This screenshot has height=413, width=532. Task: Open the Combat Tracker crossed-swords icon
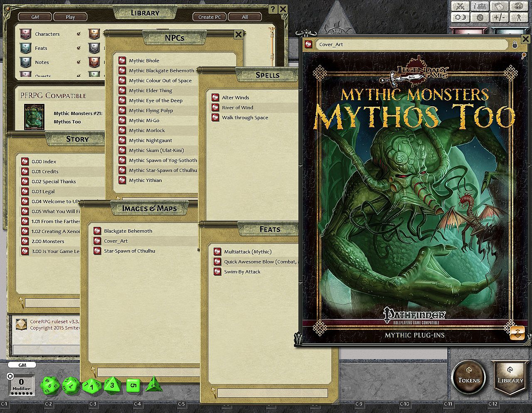click(x=460, y=7)
